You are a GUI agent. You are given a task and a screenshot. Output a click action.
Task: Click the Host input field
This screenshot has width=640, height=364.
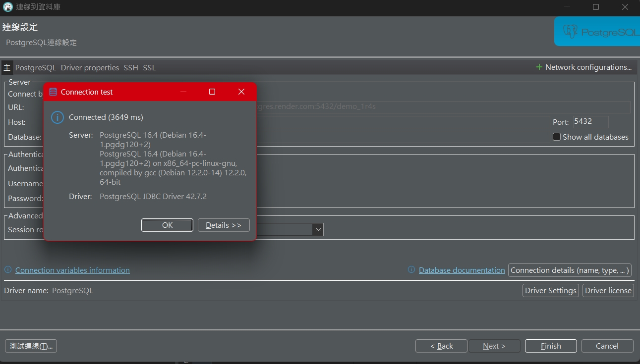pyautogui.click(x=403, y=122)
